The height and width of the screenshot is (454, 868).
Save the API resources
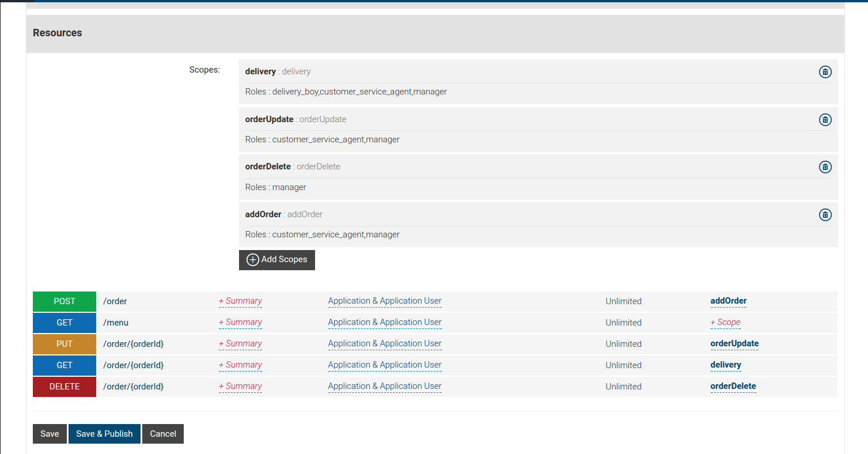pos(50,433)
